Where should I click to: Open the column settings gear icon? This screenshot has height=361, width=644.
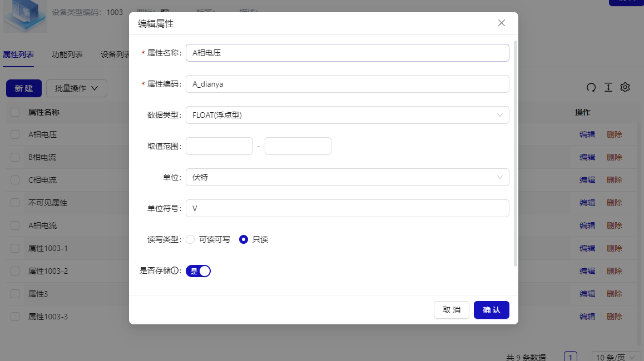tap(625, 87)
